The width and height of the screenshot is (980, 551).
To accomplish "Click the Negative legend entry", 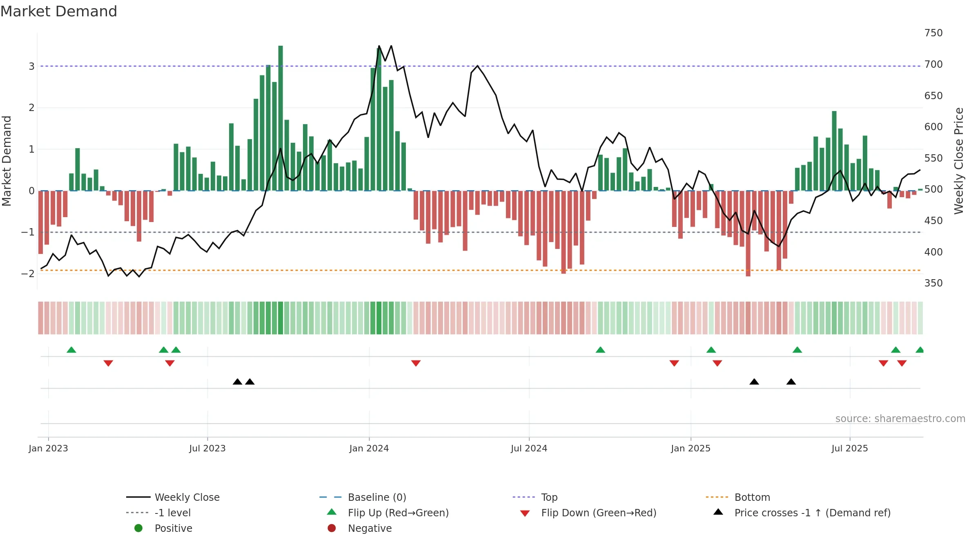I will pyautogui.click(x=360, y=528).
